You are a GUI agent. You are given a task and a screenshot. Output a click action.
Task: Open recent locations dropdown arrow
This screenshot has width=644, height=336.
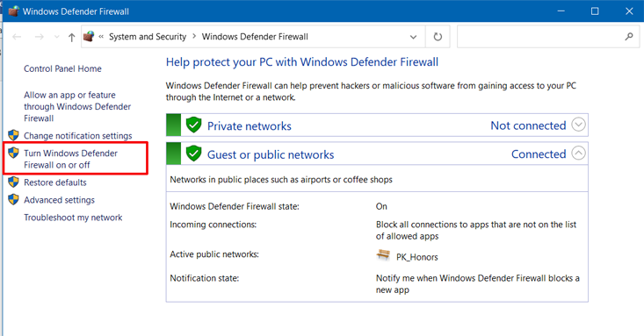57,37
